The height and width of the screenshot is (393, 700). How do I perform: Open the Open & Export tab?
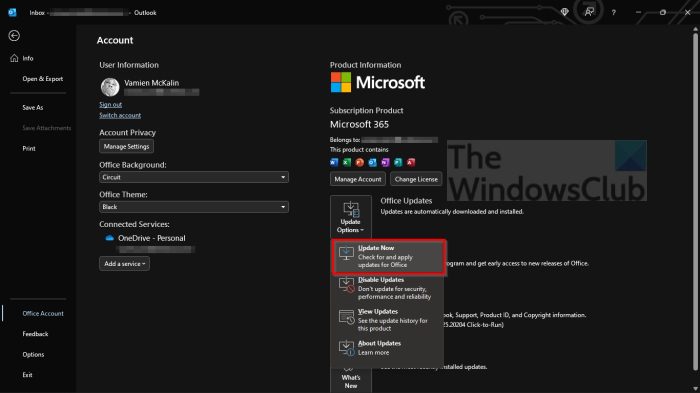pos(43,79)
